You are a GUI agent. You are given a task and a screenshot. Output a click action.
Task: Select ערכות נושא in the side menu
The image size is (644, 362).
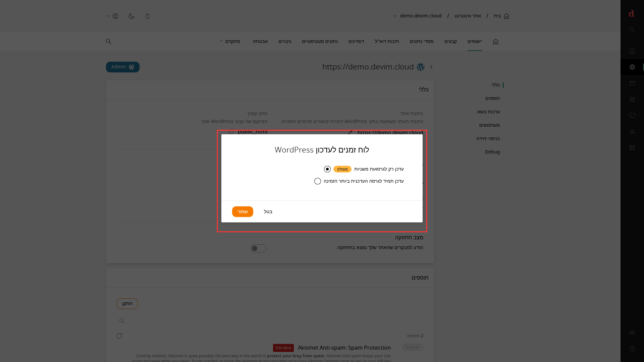[x=489, y=112]
